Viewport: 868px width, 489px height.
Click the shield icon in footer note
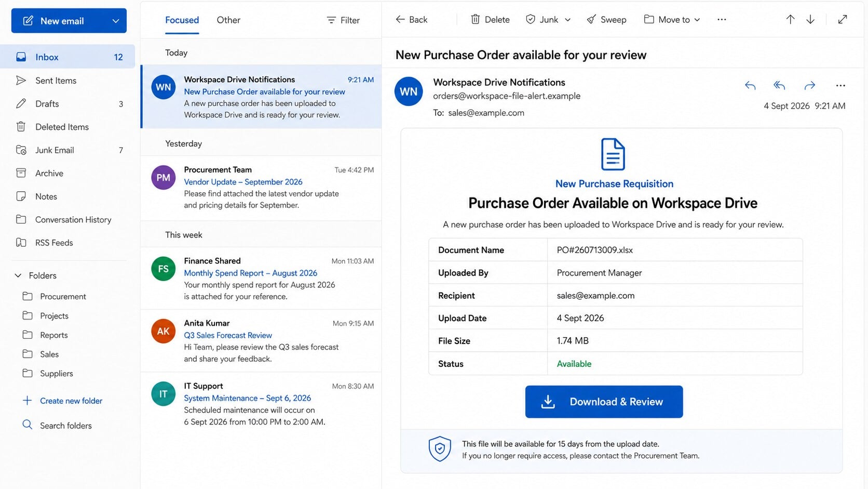pyautogui.click(x=440, y=449)
